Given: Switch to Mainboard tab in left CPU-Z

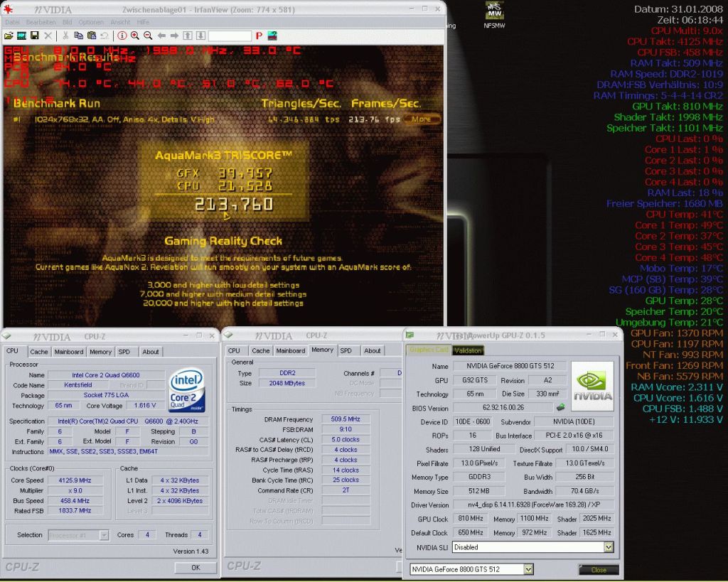Looking at the screenshot, I should pyautogui.click(x=69, y=352).
